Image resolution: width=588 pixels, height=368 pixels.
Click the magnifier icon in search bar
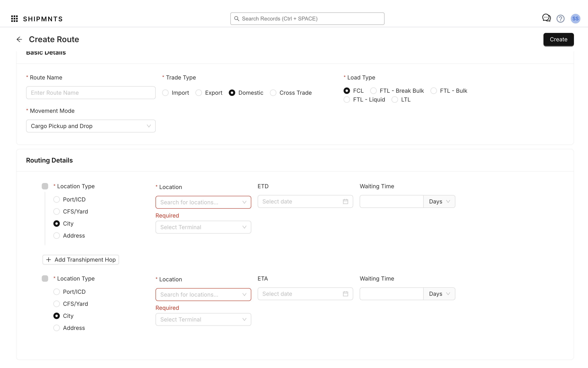237,19
